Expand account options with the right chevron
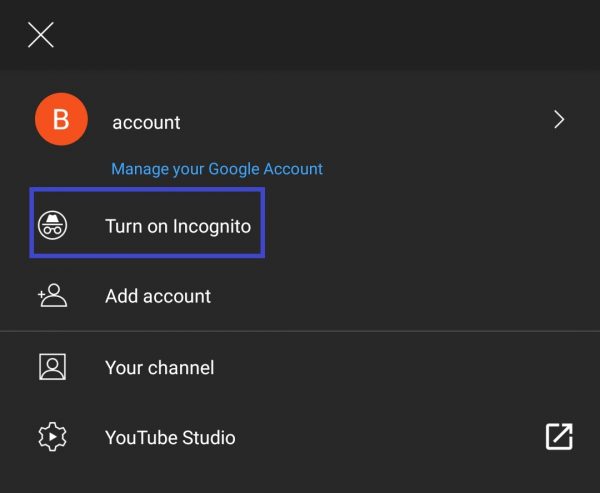The image size is (600, 493). pyautogui.click(x=559, y=121)
